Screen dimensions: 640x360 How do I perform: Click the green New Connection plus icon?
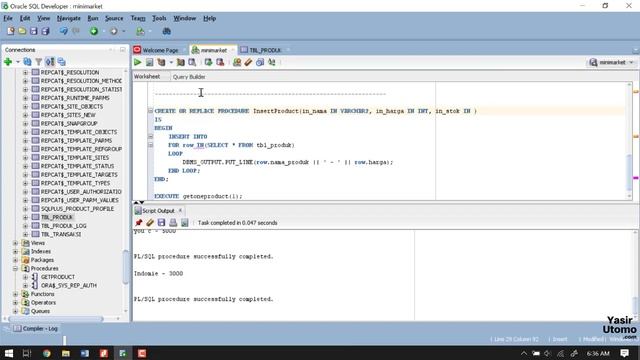click(x=8, y=62)
